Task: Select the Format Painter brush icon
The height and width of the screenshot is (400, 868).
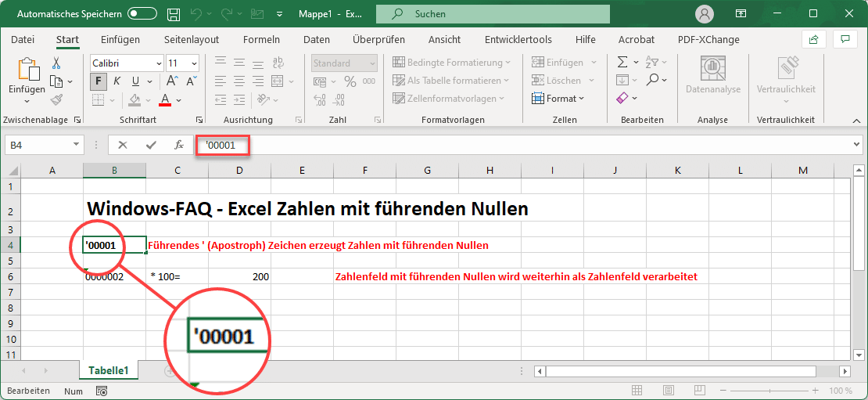Action: pyautogui.click(x=56, y=99)
